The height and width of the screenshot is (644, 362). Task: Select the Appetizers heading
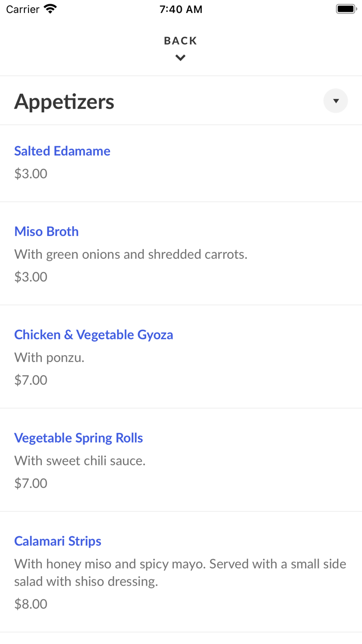[64, 102]
